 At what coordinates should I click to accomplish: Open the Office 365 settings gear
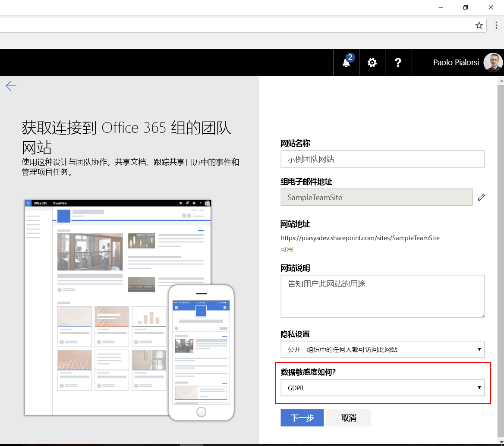[x=372, y=63]
